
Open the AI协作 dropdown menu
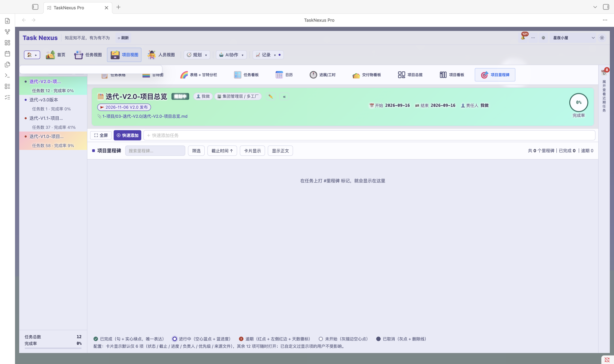(231, 55)
